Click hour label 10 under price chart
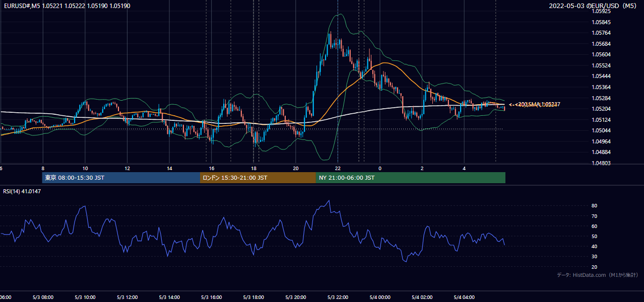Viewport: 644px width, 302px height. click(x=85, y=169)
